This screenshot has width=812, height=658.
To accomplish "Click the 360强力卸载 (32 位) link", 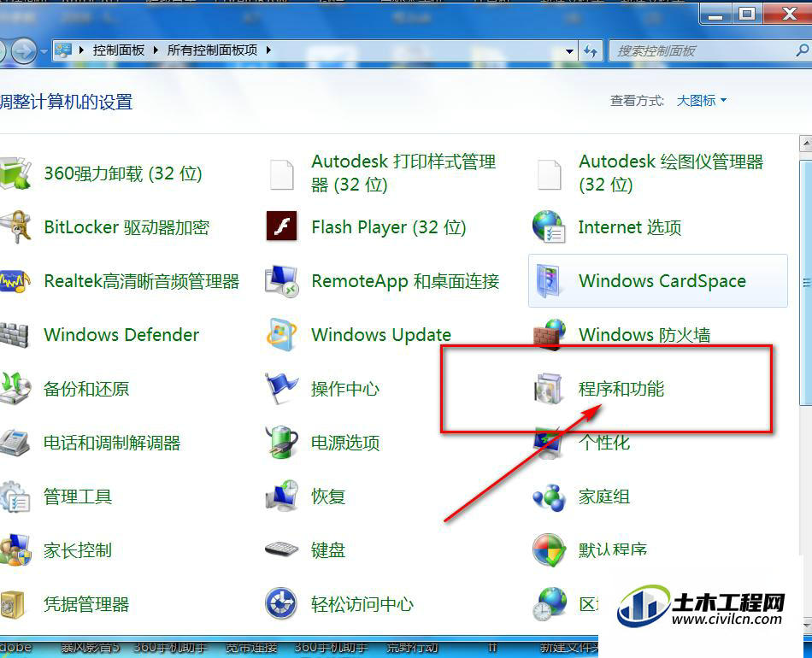I will [x=123, y=173].
